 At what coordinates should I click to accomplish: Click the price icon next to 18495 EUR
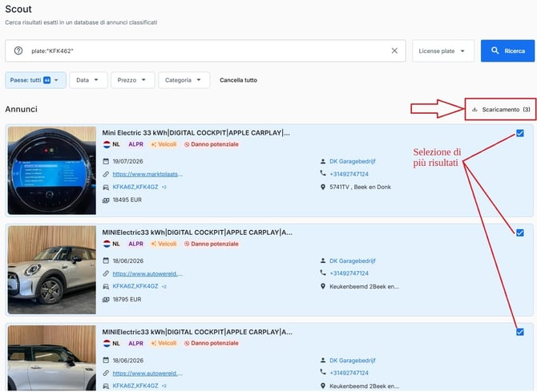(106, 200)
